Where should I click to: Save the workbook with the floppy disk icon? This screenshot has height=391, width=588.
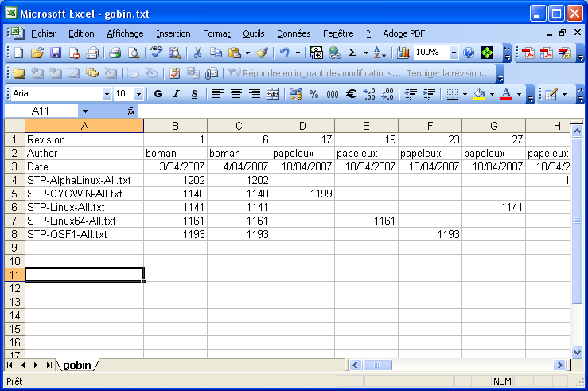pos(56,53)
